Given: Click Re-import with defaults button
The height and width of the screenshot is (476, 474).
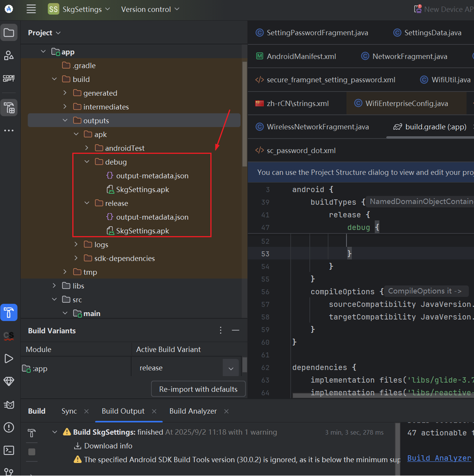Looking at the screenshot, I should 198,389.
